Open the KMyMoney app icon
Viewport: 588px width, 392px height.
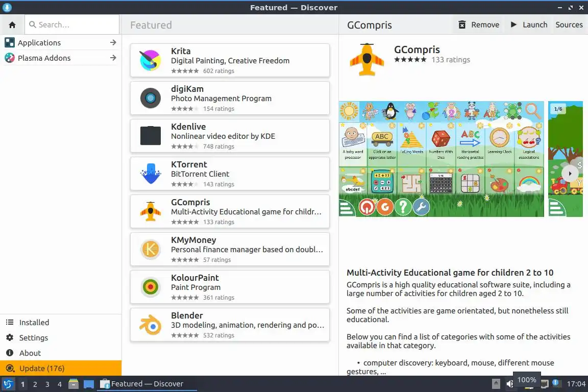pos(151,249)
